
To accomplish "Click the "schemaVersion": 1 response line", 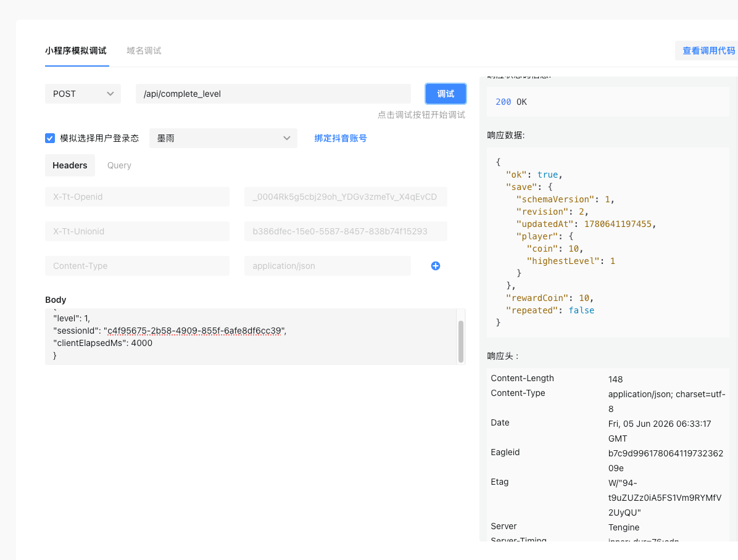I will pyautogui.click(x=565, y=199).
